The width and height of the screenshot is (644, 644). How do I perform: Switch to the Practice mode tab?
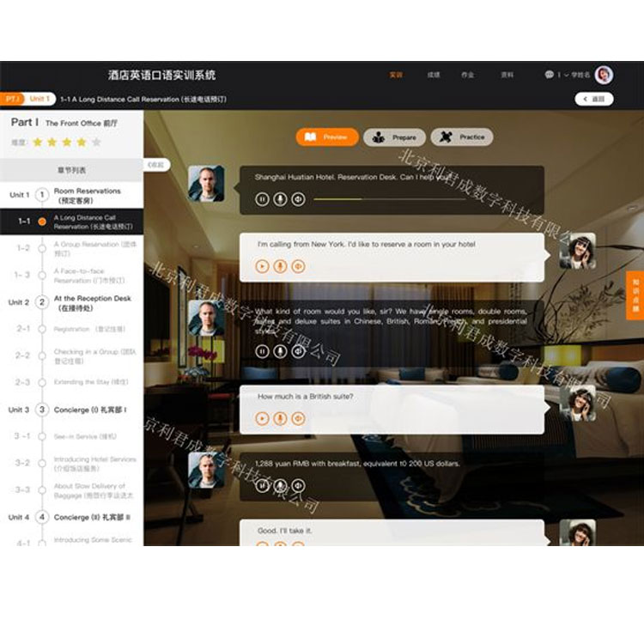pos(462,137)
